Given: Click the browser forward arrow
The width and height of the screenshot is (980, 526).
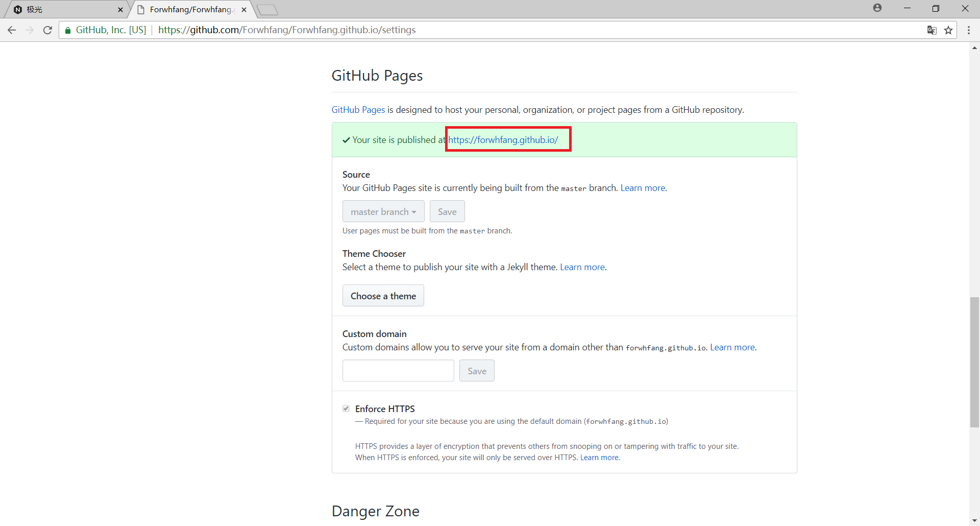Looking at the screenshot, I should pos(30,30).
